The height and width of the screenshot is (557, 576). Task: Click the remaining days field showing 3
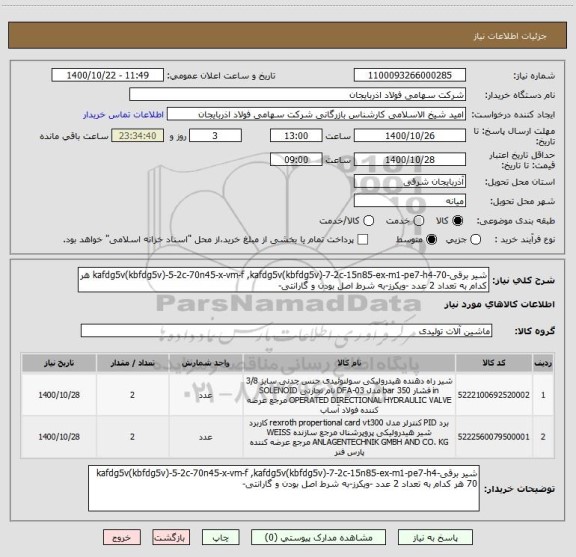coord(215,136)
